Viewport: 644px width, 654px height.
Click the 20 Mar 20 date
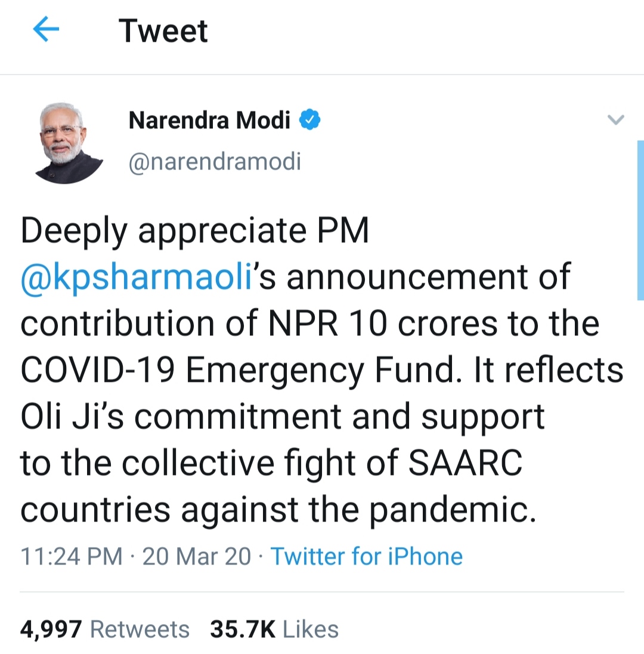point(197,557)
